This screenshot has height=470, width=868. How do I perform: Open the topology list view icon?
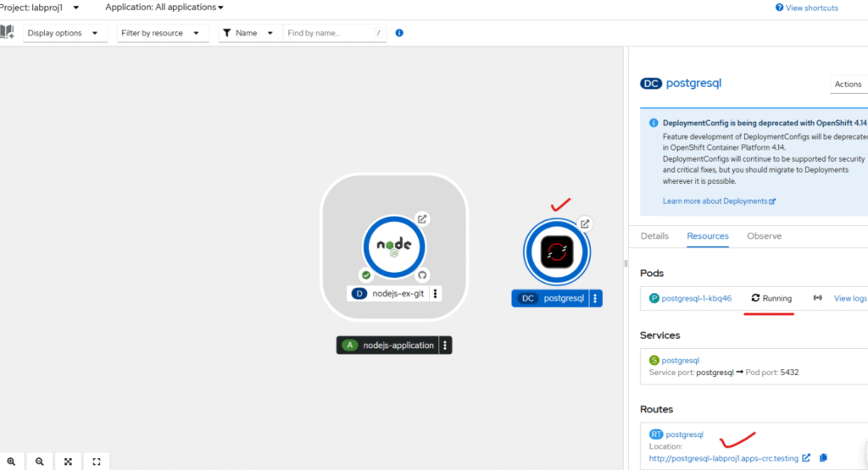coord(8,32)
